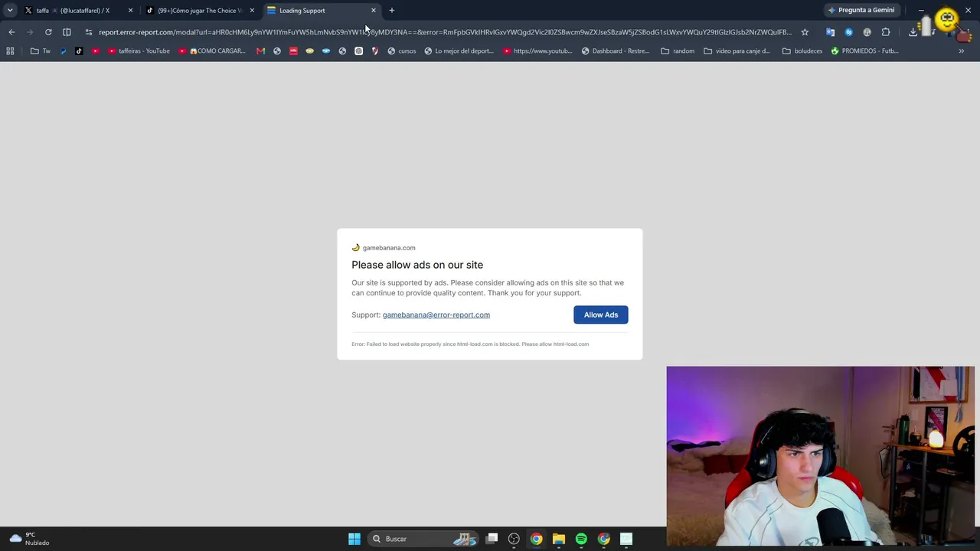Open the Dashboard - Restre... bookmark
Image resolution: width=980 pixels, height=551 pixels.
(616, 51)
